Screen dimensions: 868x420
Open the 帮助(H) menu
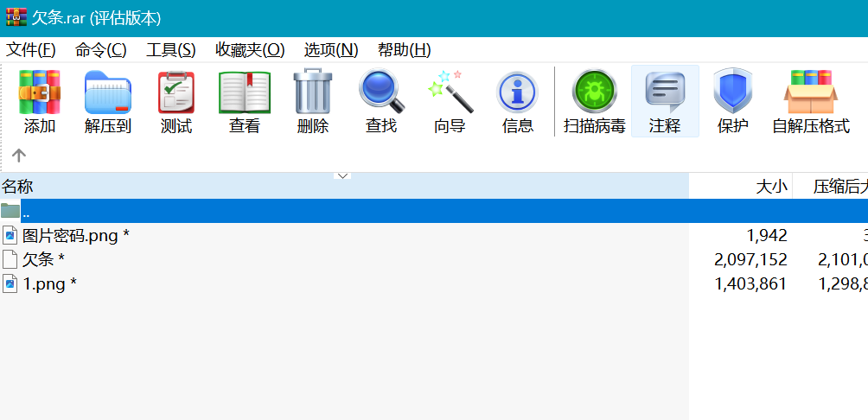[x=404, y=50]
